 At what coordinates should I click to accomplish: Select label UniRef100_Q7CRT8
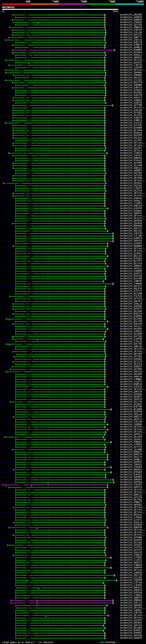coord(131,621)
